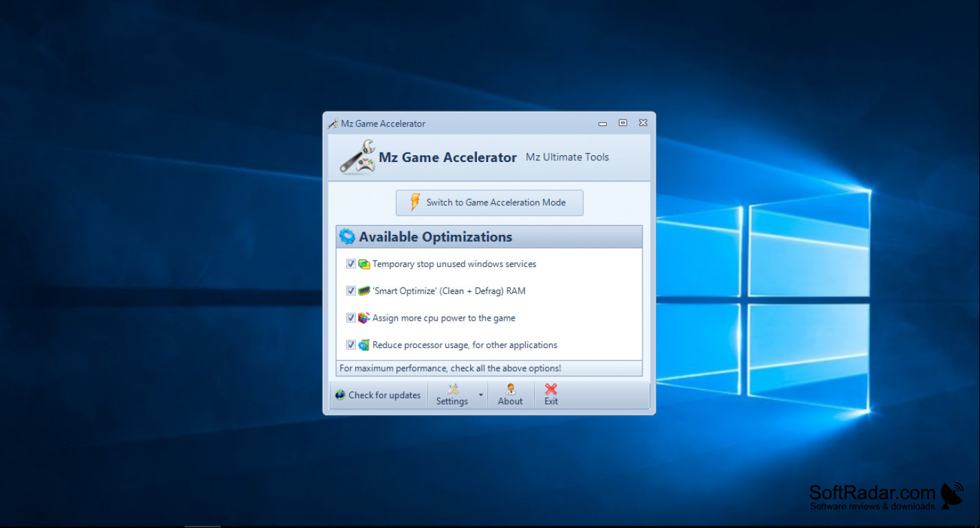Close the Mz Game Accelerator window

(x=643, y=123)
